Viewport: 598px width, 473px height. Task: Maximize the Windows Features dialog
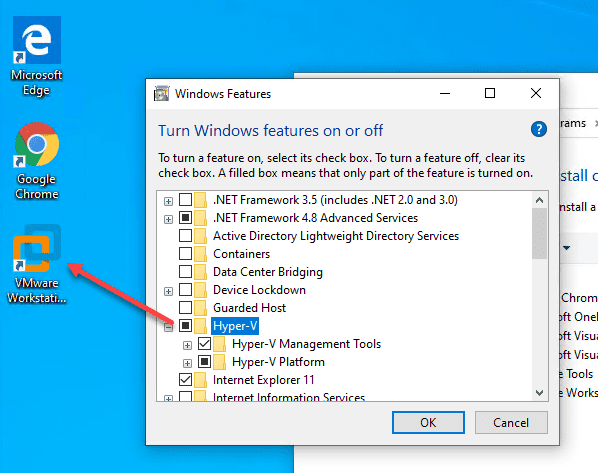[490, 93]
